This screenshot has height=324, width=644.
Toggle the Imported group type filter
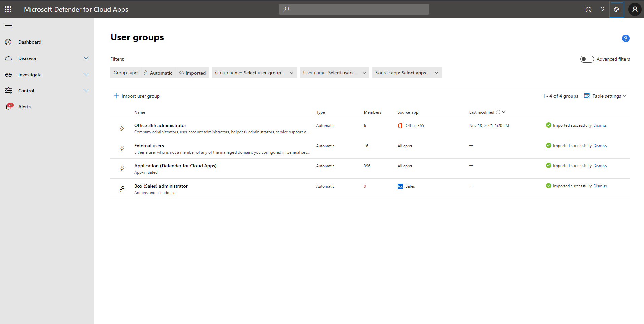coord(192,73)
